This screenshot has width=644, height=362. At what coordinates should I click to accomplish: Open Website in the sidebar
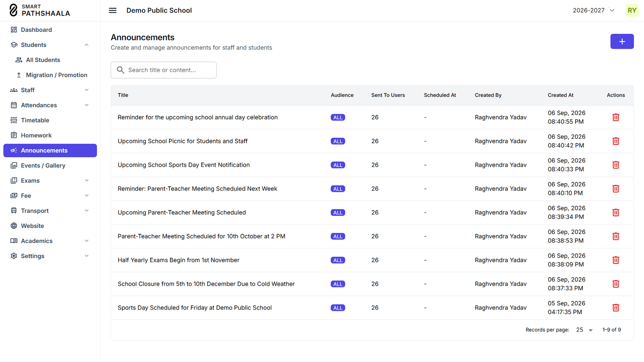[x=50, y=226]
